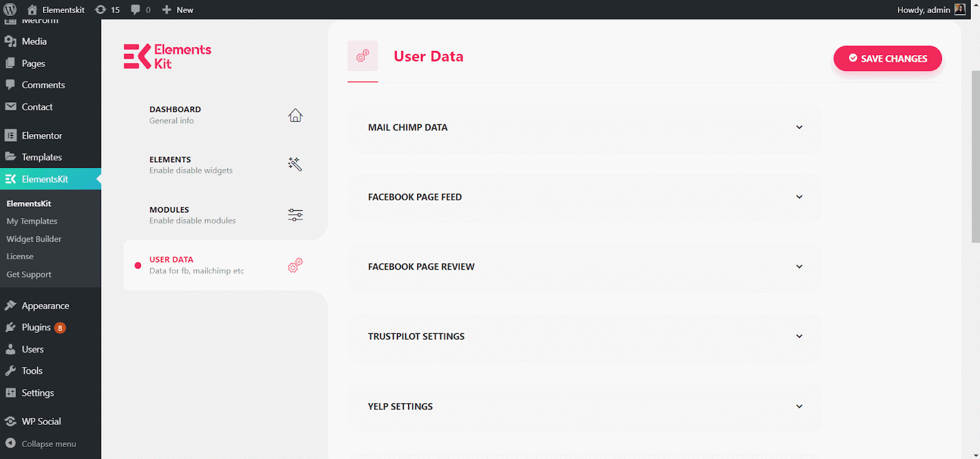Switch to Elements Enable disable widgets tab
This screenshot has width=980, height=459.
pos(225,165)
